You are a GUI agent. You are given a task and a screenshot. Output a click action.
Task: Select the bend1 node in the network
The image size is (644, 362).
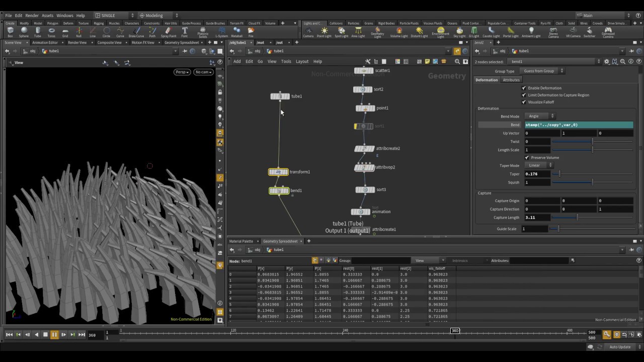click(x=279, y=191)
